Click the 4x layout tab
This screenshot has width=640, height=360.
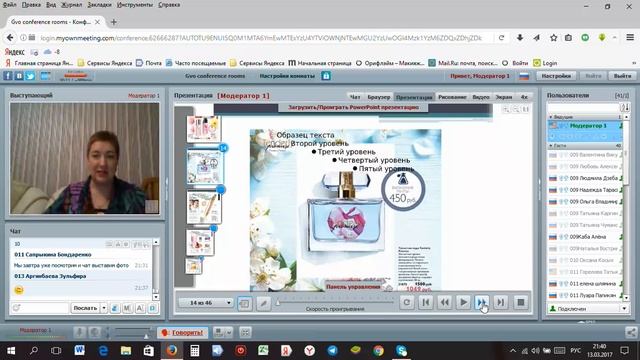524,97
